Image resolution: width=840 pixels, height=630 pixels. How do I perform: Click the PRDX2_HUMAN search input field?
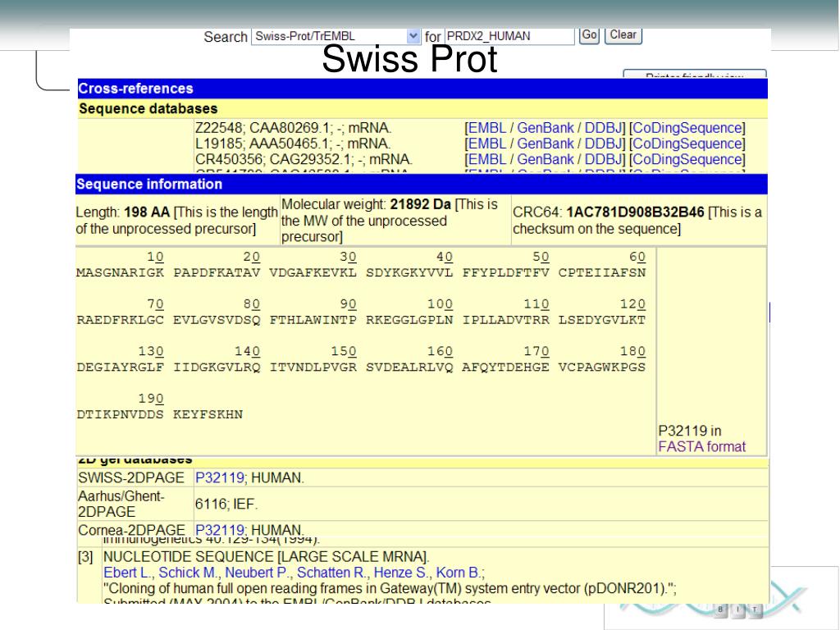click(x=509, y=36)
